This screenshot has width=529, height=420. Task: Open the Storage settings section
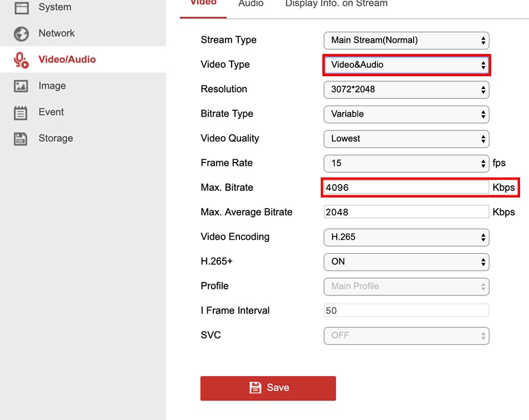click(83, 138)
